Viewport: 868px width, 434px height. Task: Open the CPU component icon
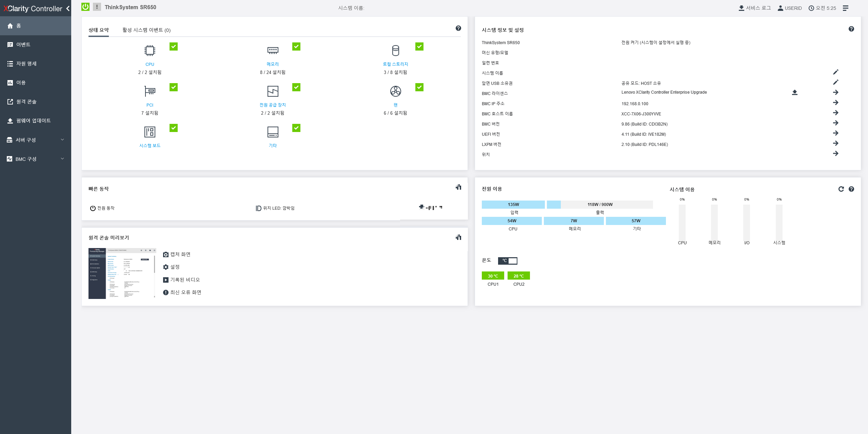[150, 51]
